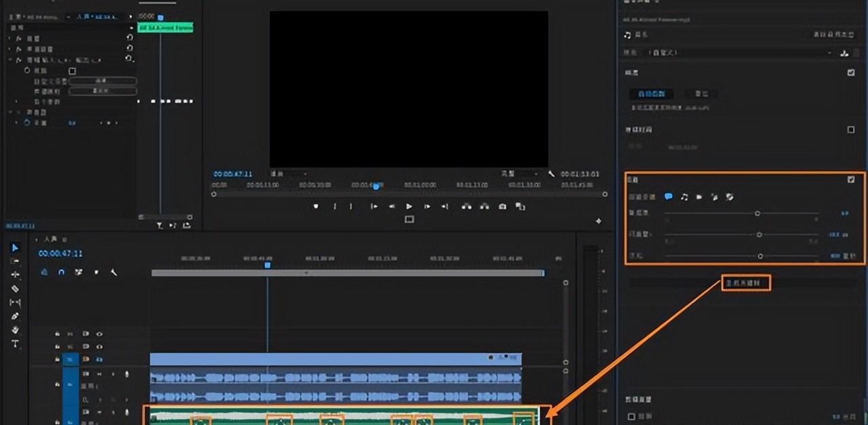
Task: Toggle safe margins below play button
Action: click(409, 220)
